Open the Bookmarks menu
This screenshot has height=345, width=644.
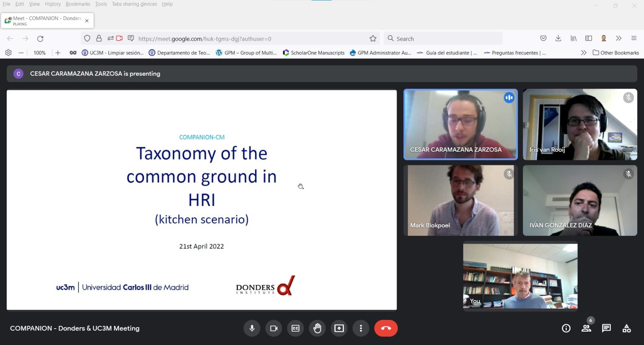(78, 4)
